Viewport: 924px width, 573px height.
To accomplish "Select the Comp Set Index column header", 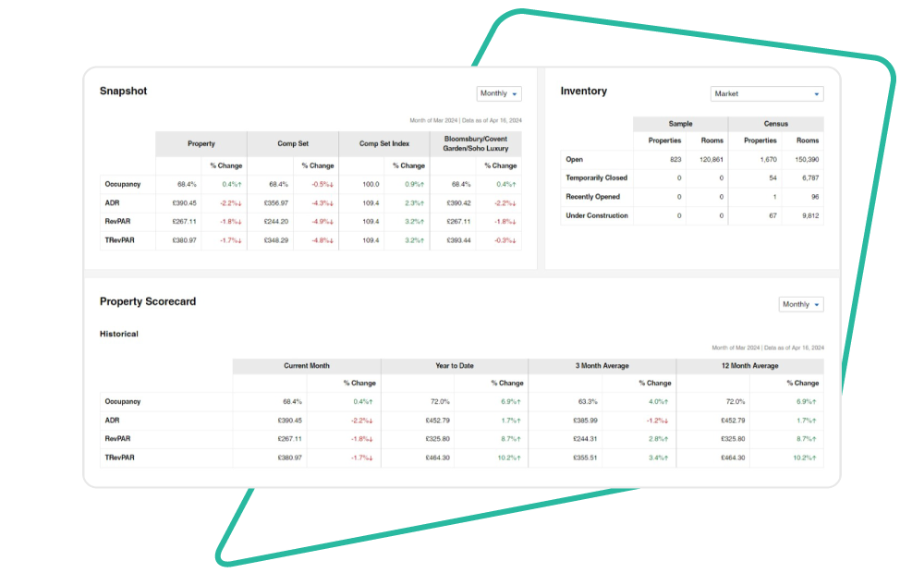I will click(x=383, y=144).
